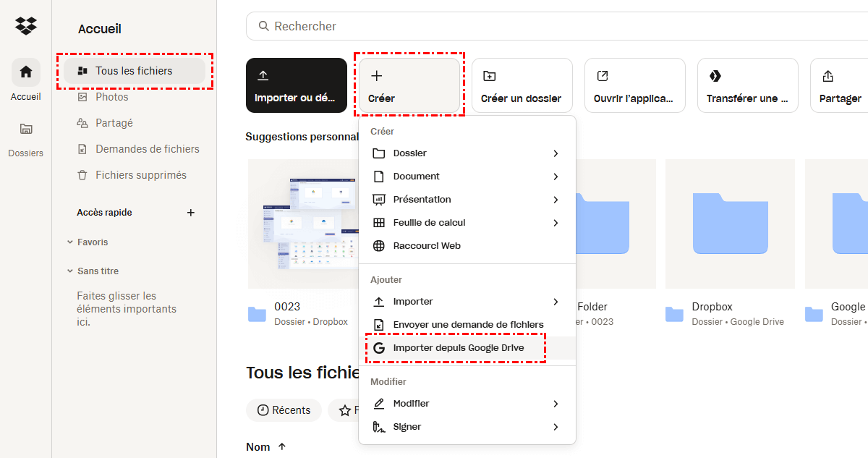Click the Partager share button
Screen dimensions: 868x458
839,85
